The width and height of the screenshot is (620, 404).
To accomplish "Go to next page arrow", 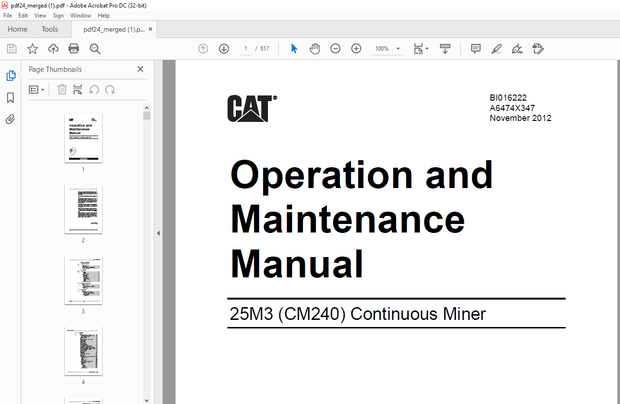I will pos(224,49).
